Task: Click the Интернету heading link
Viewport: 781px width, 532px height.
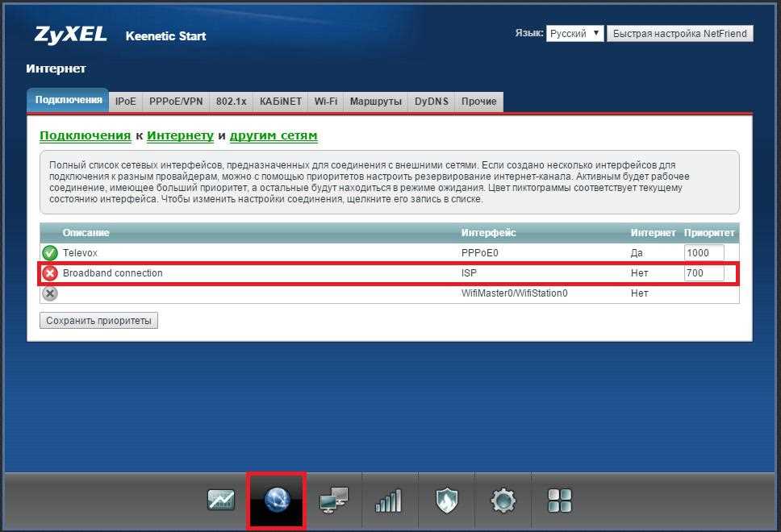Action: [x=180, y=135]
